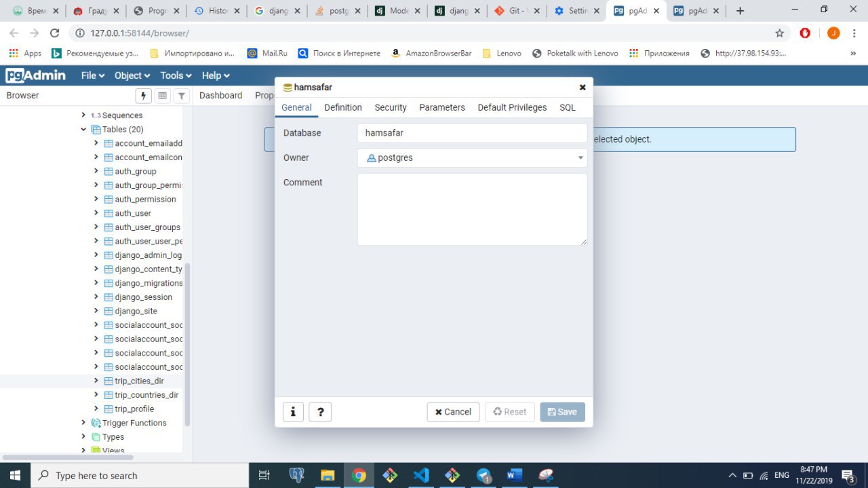Expand the trip_countries_dir table node
This screenshot has height=488, width=868.
(x=96, y=394)
